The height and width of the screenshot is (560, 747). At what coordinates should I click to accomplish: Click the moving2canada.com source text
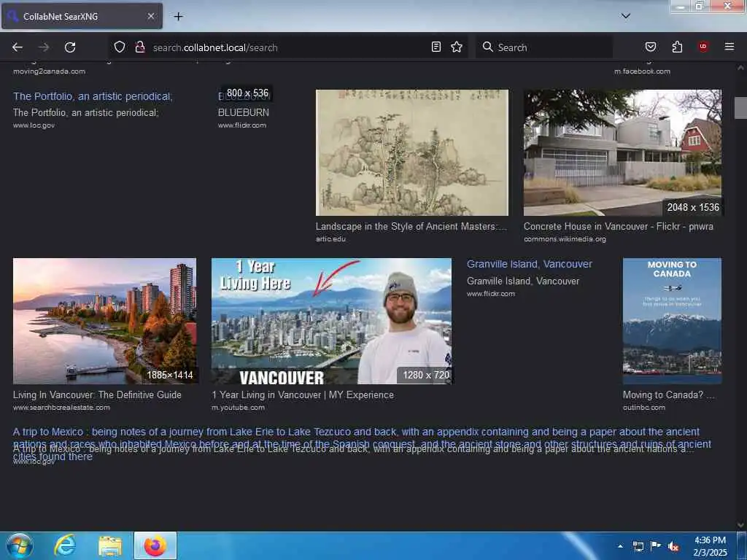click(49, 71)
